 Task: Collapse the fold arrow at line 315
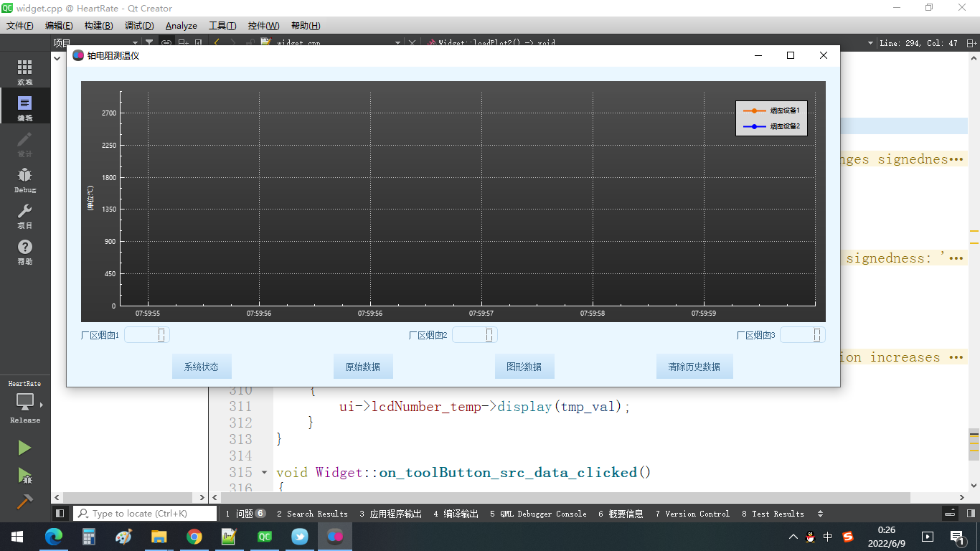264,473
